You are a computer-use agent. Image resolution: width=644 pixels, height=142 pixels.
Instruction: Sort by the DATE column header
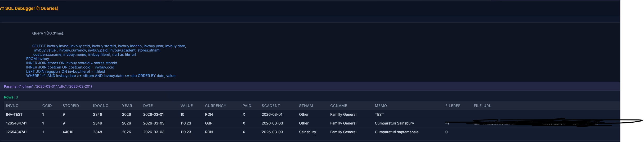coord(148,106)
